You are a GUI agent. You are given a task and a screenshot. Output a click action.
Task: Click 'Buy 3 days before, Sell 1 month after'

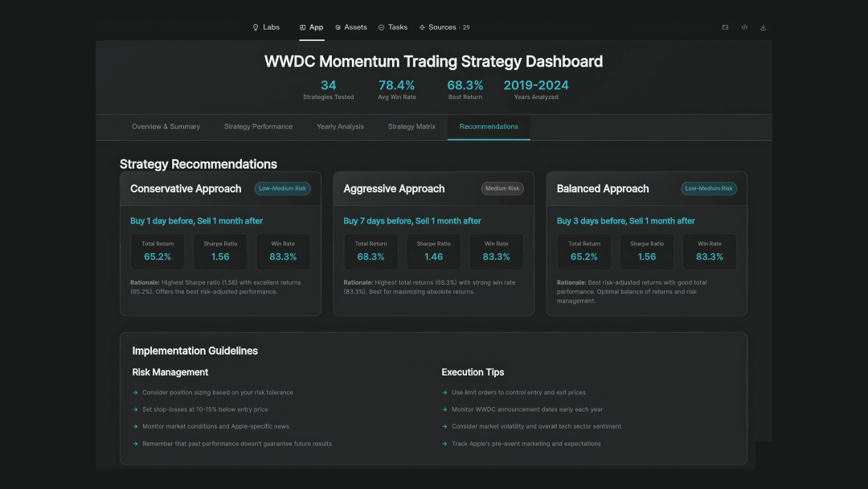(x=625, y=221)
